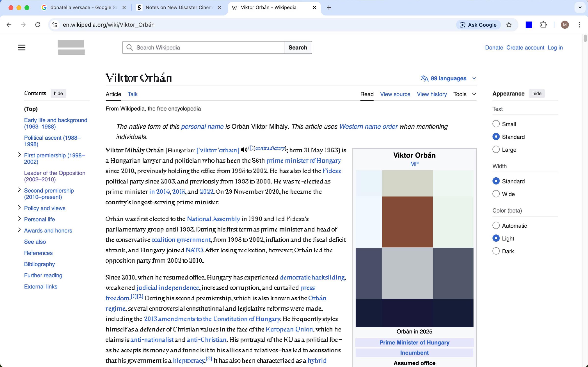588x367 pixels.
Task: Switch color mode to Dark
Action: pos(496,251)
